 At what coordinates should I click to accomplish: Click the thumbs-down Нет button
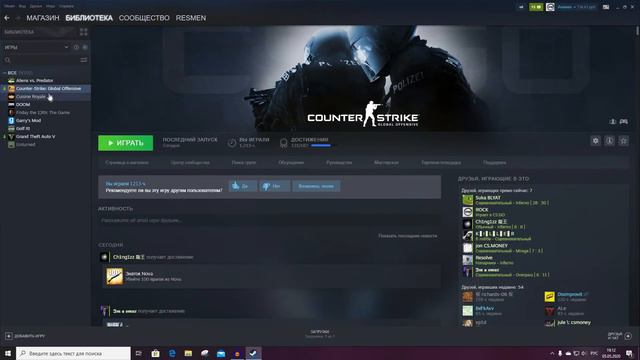(275, 186)
